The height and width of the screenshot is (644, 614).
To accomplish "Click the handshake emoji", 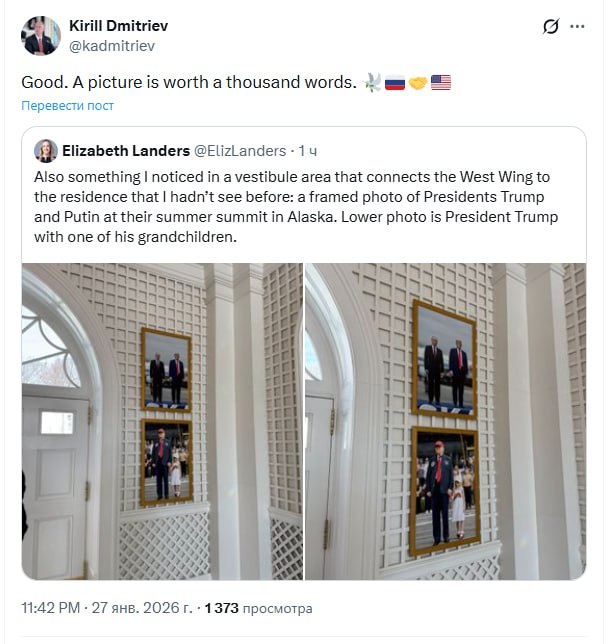I will click(x=418, y=83).
